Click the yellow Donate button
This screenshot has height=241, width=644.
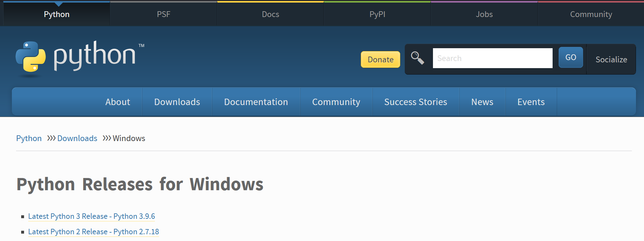[x=380, y=59]
